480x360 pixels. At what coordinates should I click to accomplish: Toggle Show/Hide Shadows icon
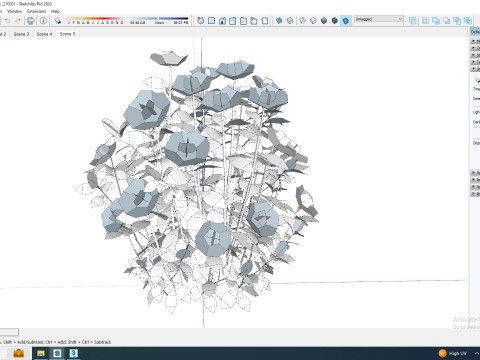tap(58, 21)
